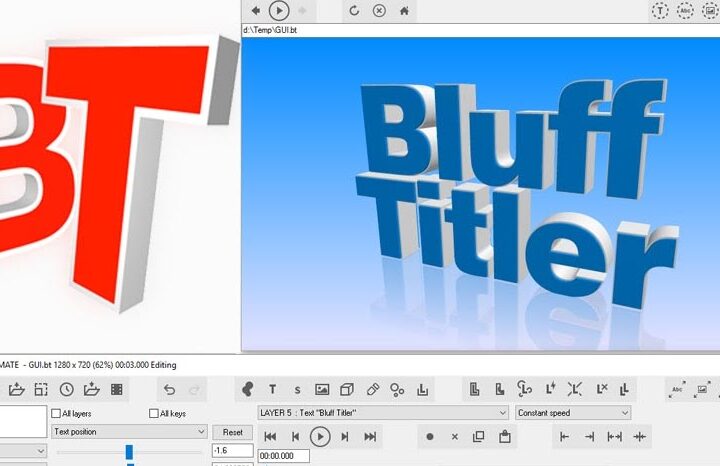Delete layer using the L-x icon
The width and height of the screenshot is (720, 466).
click(x=601, y=389)
